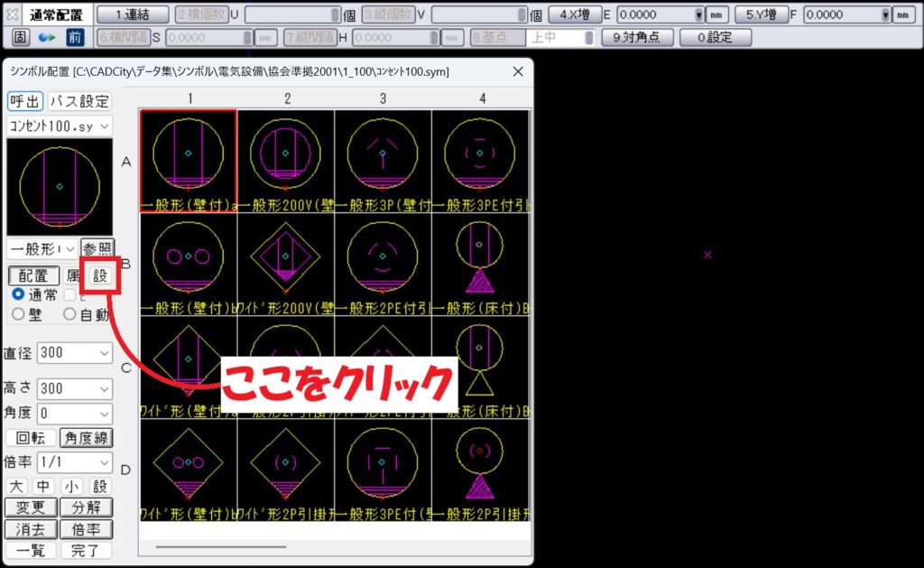
Task: Click the 倍率 button beside 消去
Action: click(86, 529)
